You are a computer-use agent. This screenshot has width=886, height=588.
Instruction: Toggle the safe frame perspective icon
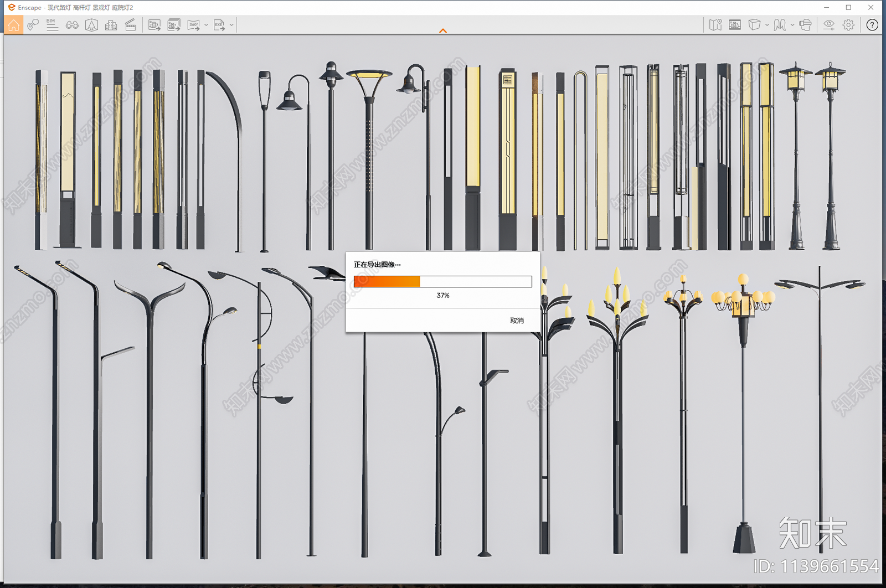(91, 25)
